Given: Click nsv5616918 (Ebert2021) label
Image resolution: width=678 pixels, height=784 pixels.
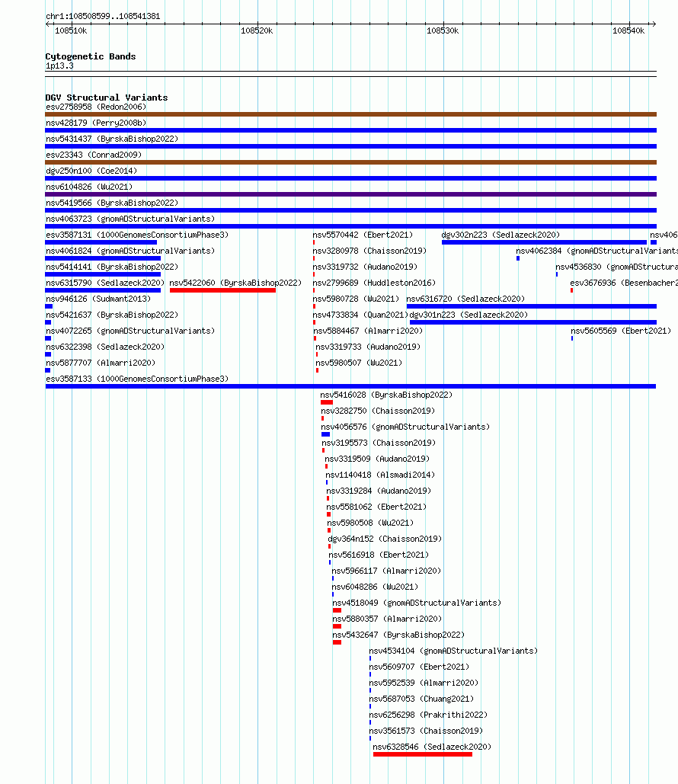Looking at the screenshot, I should 379,555.
